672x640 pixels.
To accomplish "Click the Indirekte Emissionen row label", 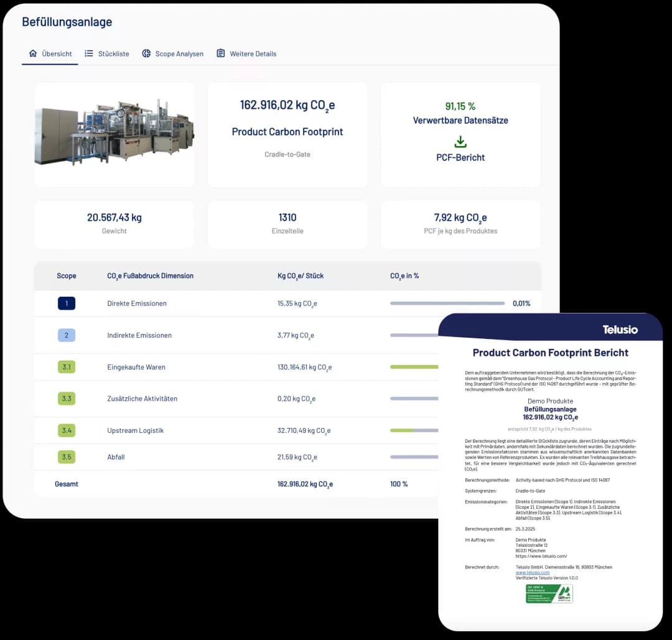I will (x=139, y=335).
